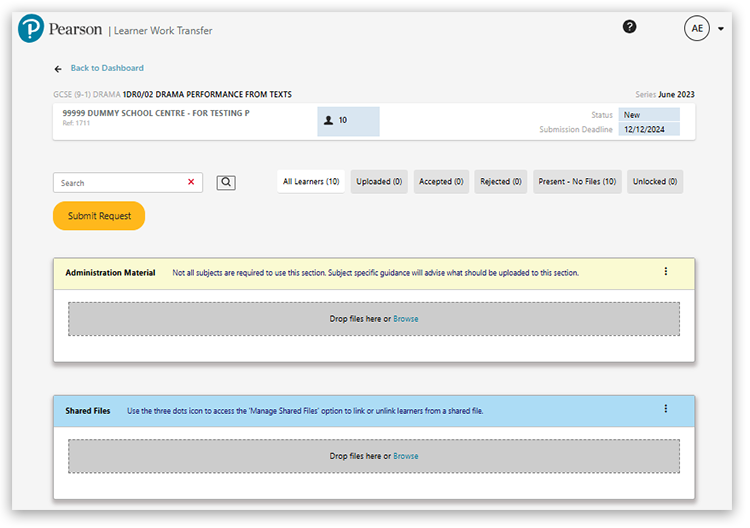Expand the user account dropdown arrow
Screen dimensions: 750x528
pos(721,29)
